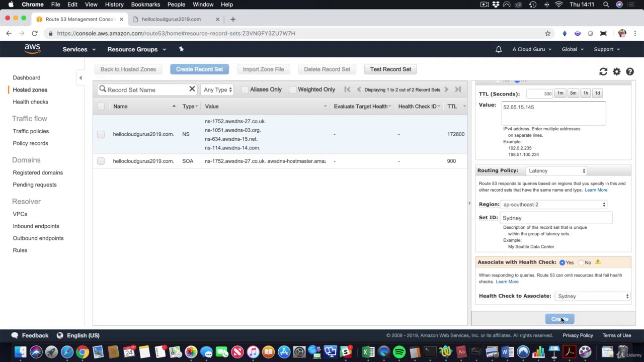Open Hosted zones in sidebar
644x362 pixels.
point(30,89)
